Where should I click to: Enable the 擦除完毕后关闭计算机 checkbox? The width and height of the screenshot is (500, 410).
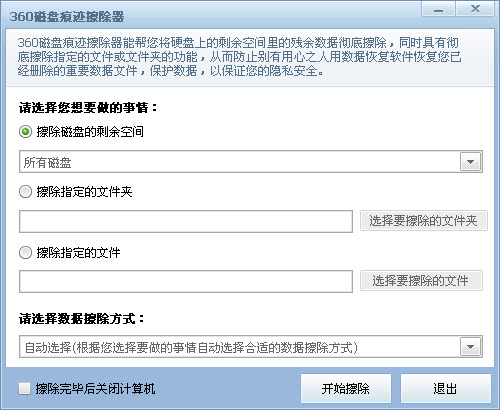pos(24,389)
